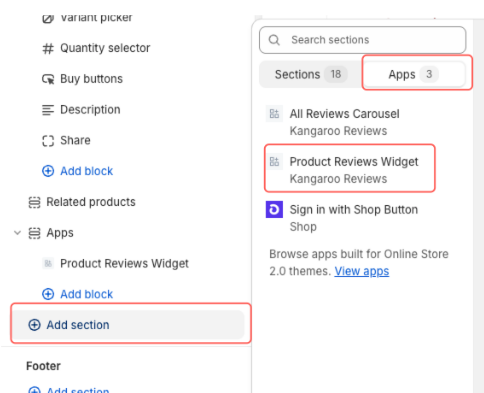Image resolution: width=484 pixels, height=393 pixels.
Task: Select the sidebar Product Reviews Widget block
Action: [124, 263]
